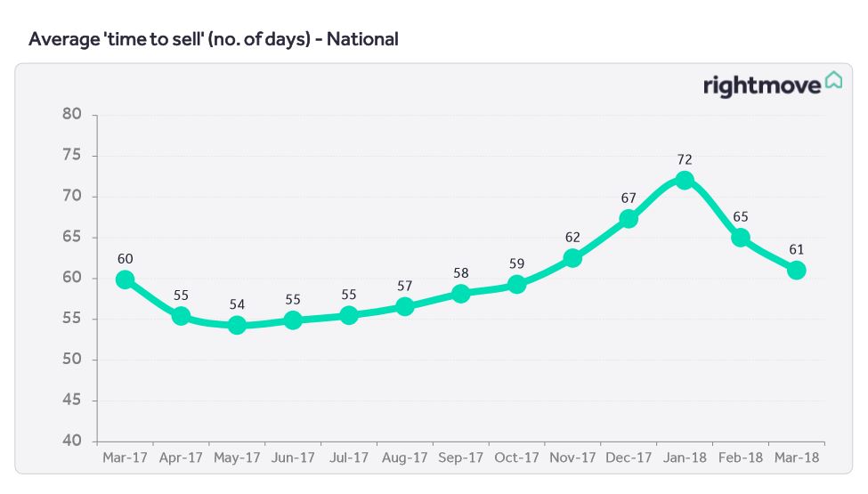Viewport: 868px width, 494px height.
Task: Select the Aug-17 x-axis label
Action: [x=404, y=458]
